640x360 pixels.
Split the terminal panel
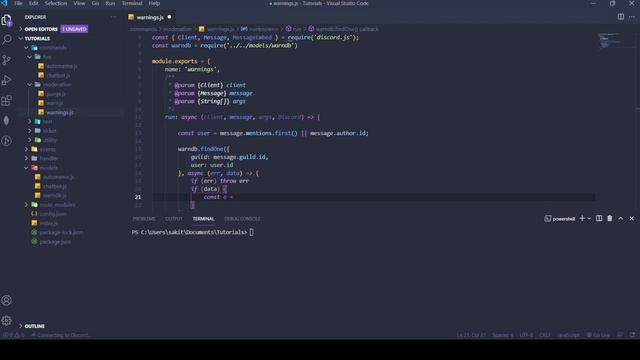click(x=599, y=219)
